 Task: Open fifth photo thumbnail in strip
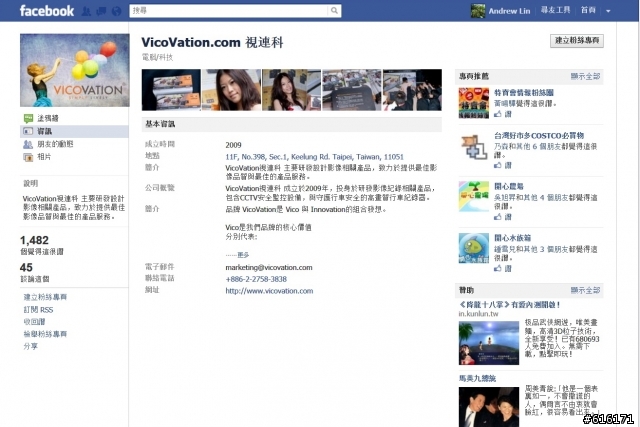coord(412,90)
